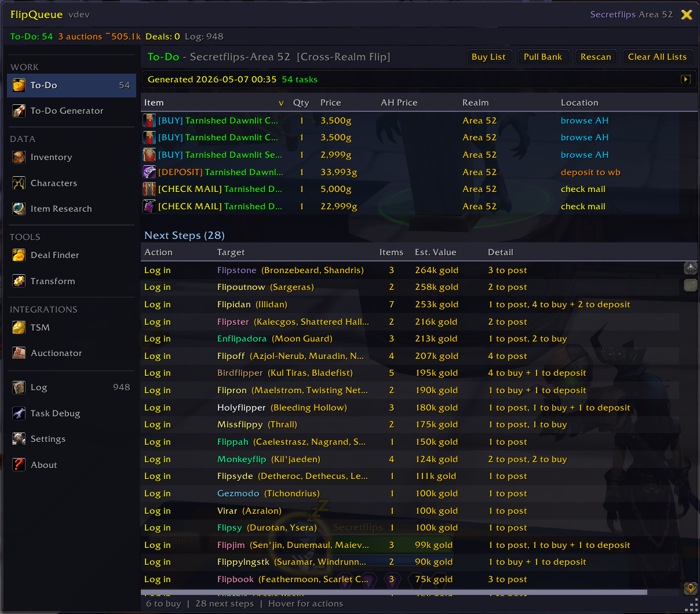Select the Flipbook (Feathermoon) row
The width and height of the screenshot is (700, 614).
tap(410, 579)
